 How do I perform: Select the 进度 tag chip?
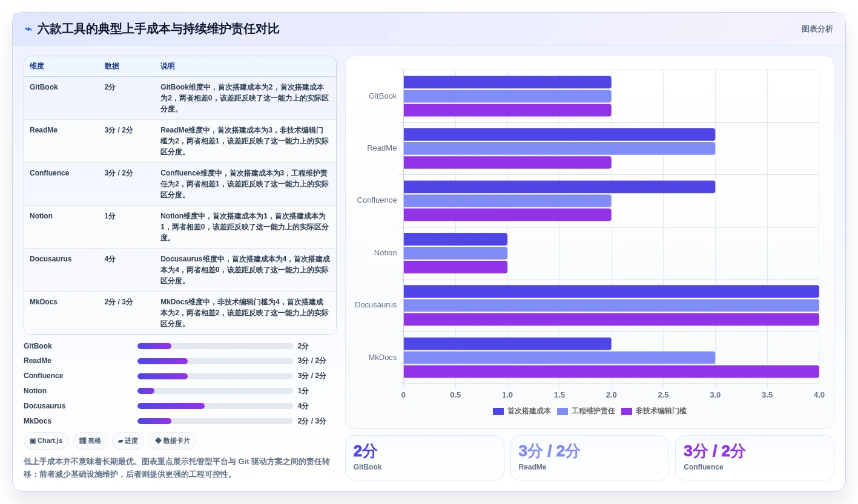(128, 440)
